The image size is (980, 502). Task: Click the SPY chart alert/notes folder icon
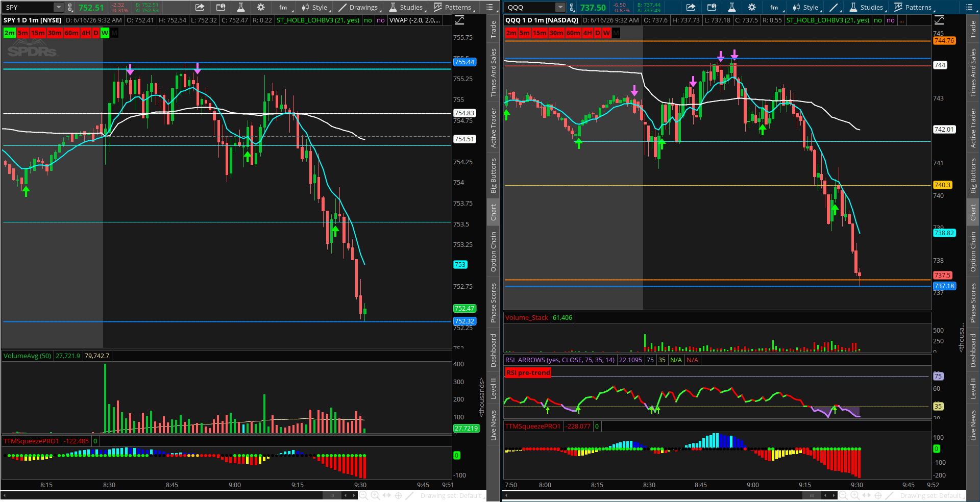tap(220, 7)
